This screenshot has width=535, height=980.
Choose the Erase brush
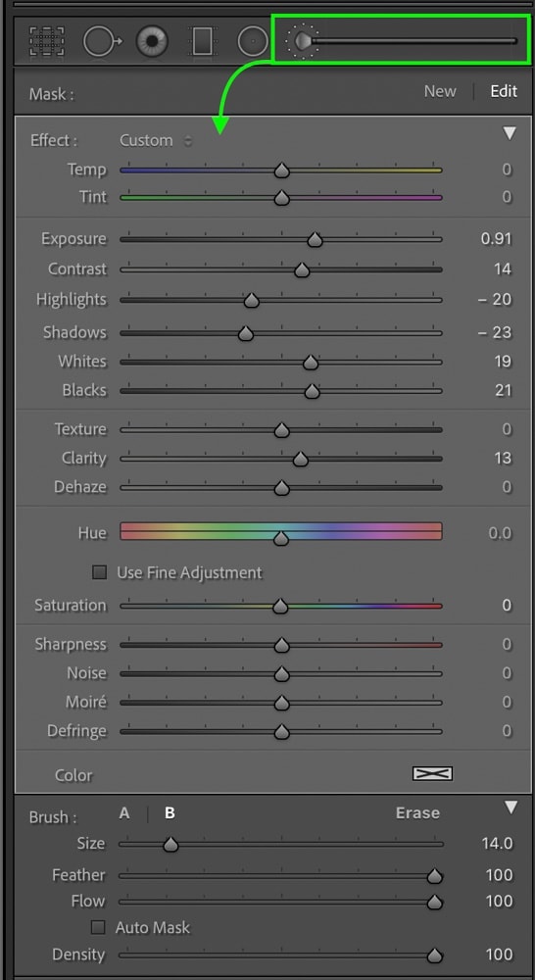click(417, 813)
